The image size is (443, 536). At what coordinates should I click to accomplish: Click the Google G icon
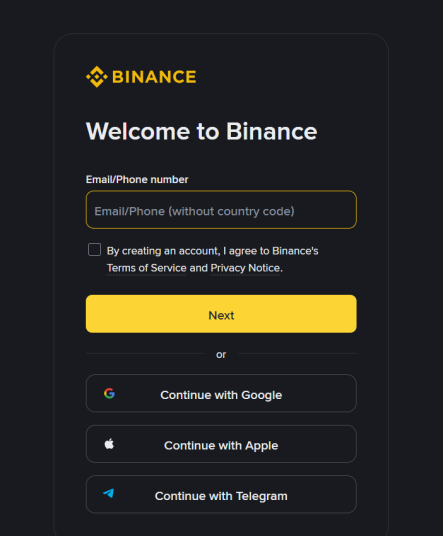click(x=109, y=393)
